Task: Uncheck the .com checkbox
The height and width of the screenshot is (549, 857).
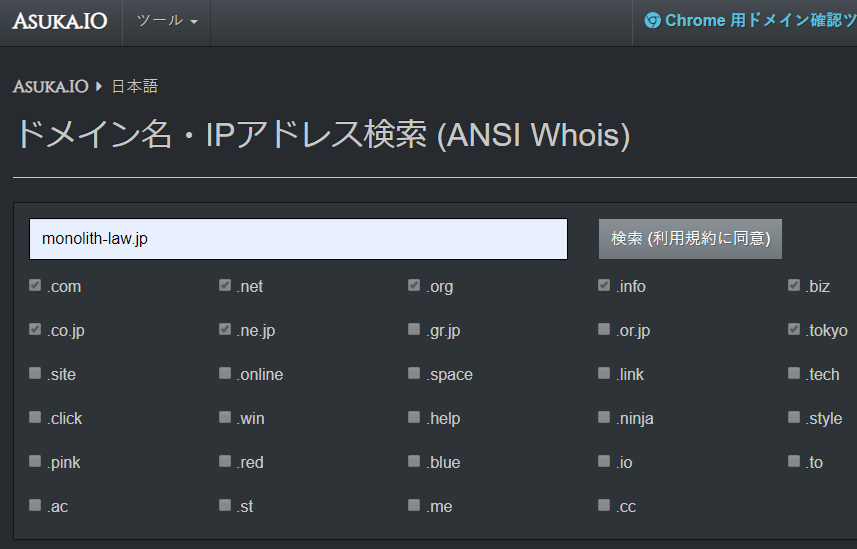Action: coord(35,285)
